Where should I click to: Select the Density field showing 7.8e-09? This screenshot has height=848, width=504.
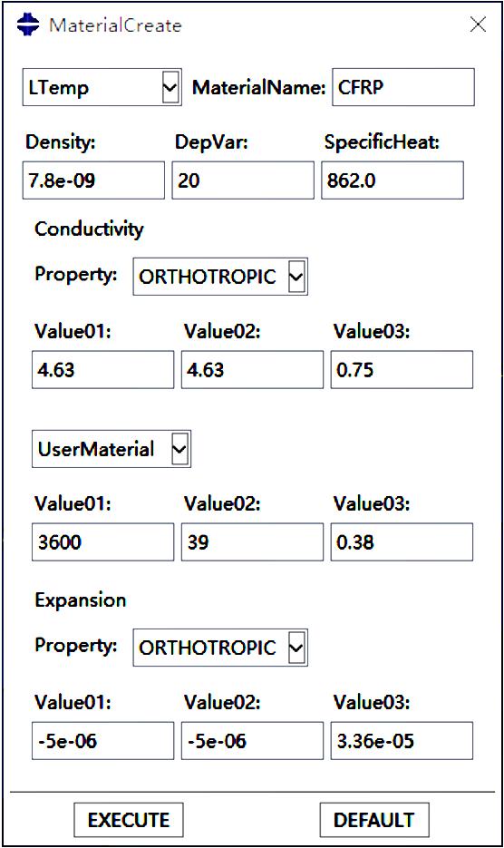pos(93,180)
